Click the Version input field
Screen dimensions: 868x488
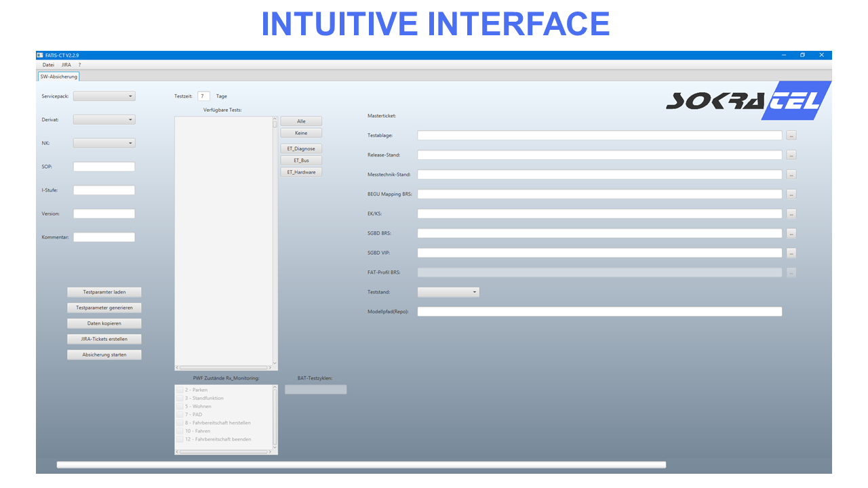[x=104, y=213]
